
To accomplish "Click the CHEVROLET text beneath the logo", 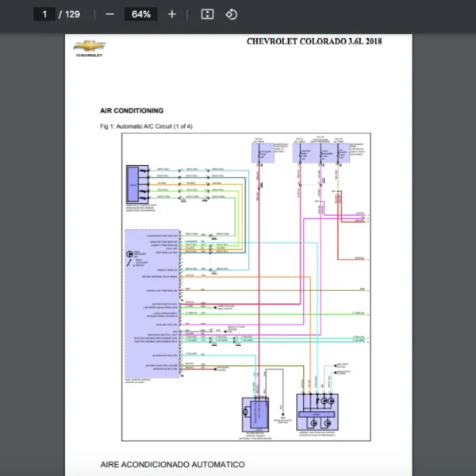I will (x=88, y=56).
